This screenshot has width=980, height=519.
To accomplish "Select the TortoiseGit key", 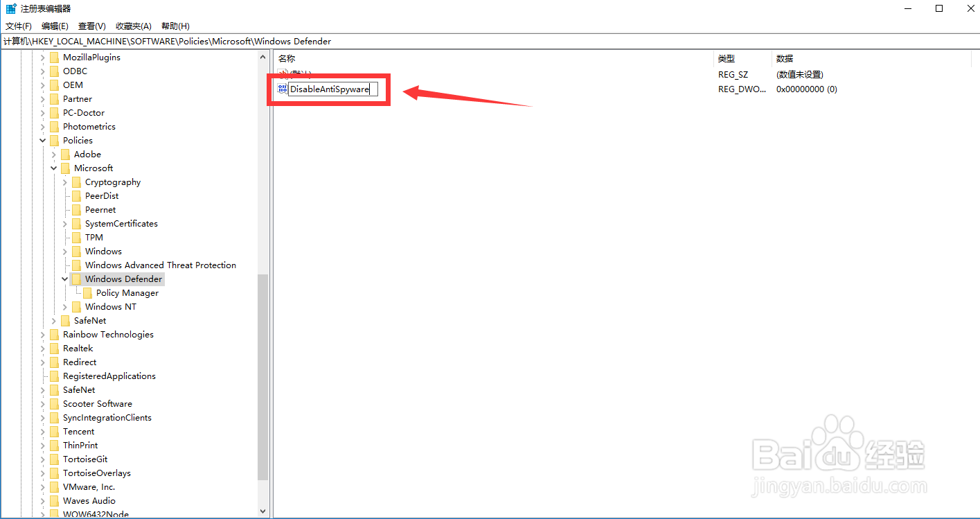I will [x=85, y=459].
